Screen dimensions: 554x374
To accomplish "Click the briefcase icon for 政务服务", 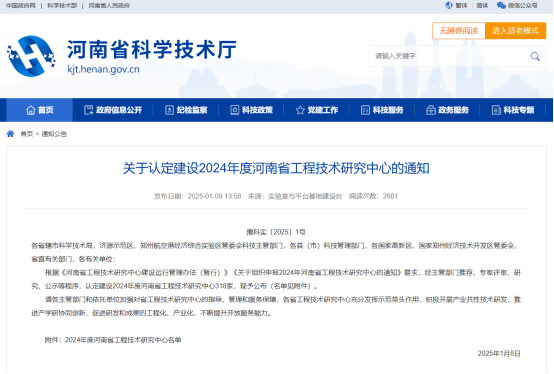I will tap(431, 110).
